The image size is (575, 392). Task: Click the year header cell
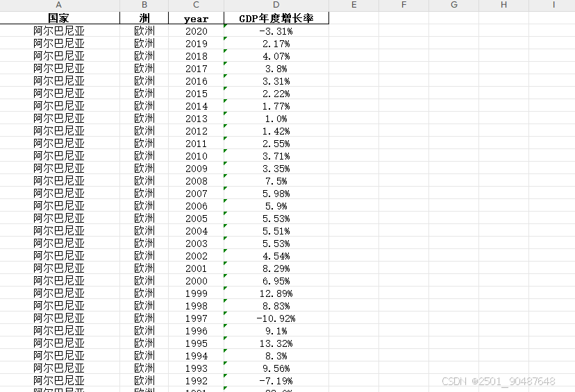[197, 18]
